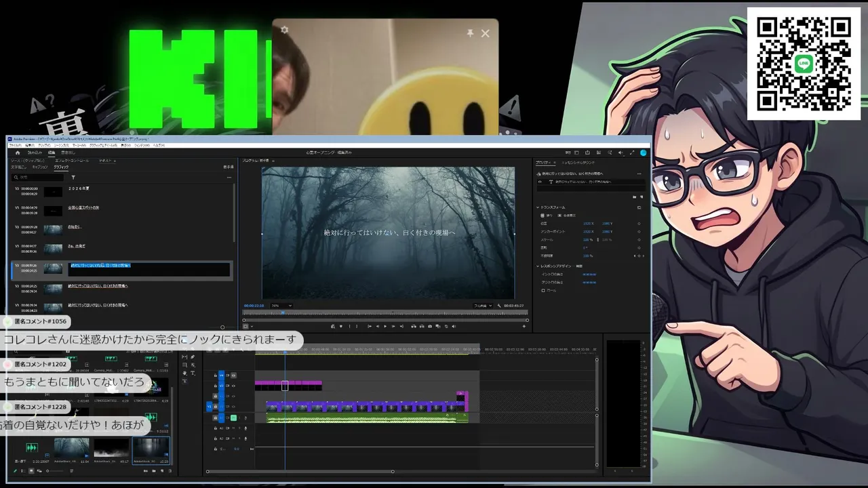The image size is (868, 488).
Task: Click the 文字起こし tab
Action: click(18, 167)
